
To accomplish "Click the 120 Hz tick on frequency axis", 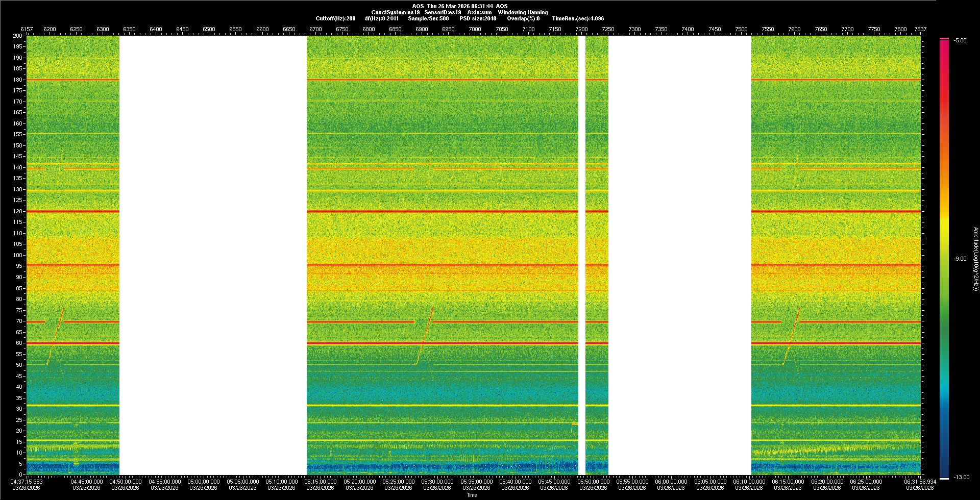I will pos(18,211).
